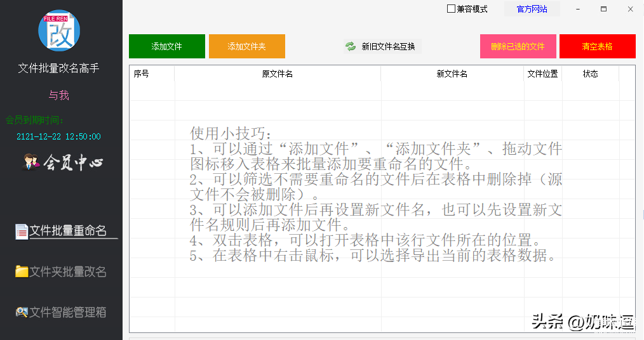Click the 新文件名 column header
Image resolution: width=644 pixels, height=340 pixels.
click(452, 74)
